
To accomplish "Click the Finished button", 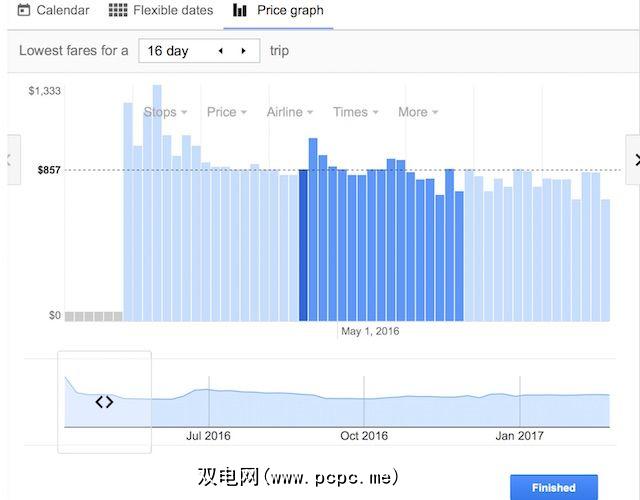I will [554, 487].
